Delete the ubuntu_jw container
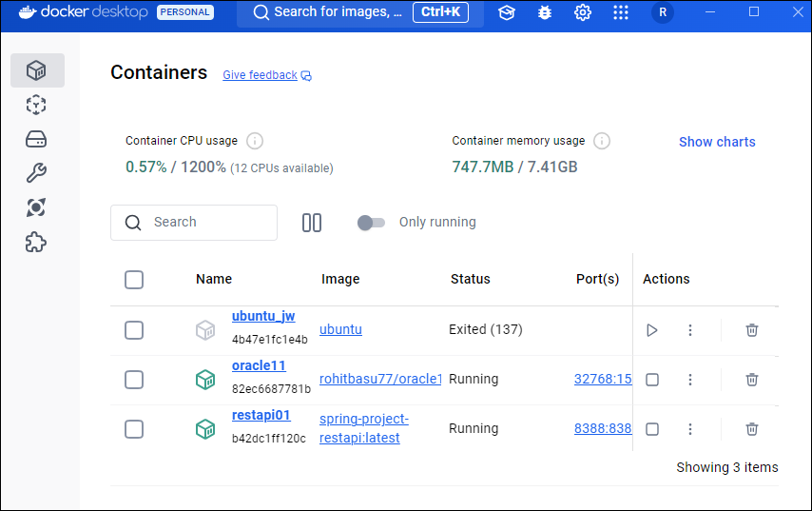Viewport: 812px width, 511px height. pos(752,330)
